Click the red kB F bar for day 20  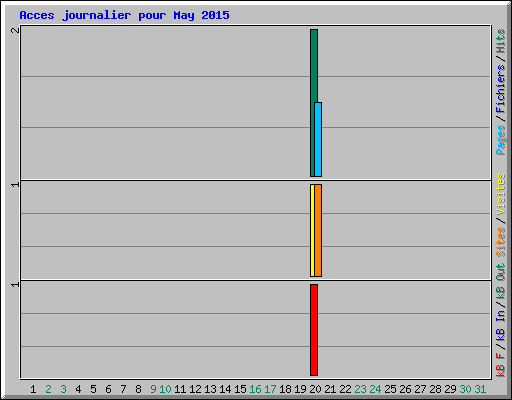[x=314, y=330]
